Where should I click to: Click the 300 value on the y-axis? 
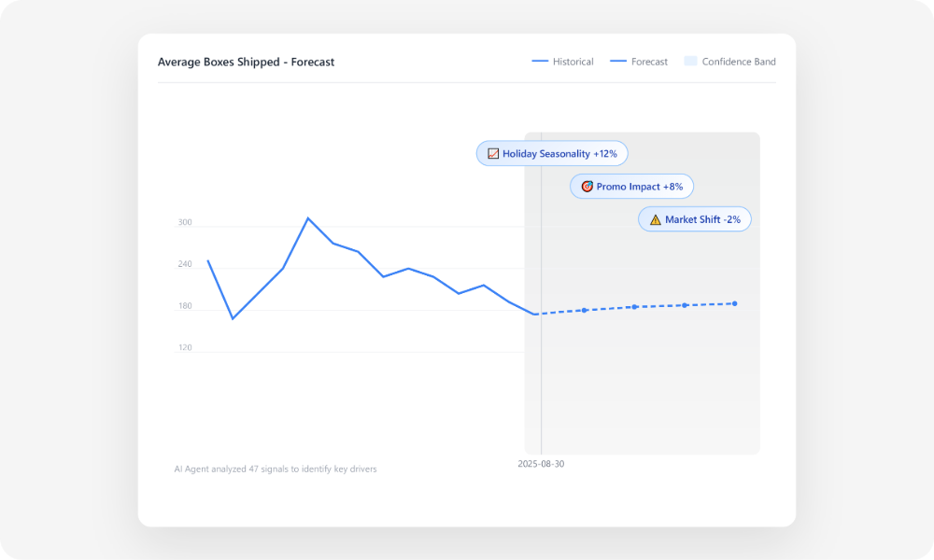(185, 223)
